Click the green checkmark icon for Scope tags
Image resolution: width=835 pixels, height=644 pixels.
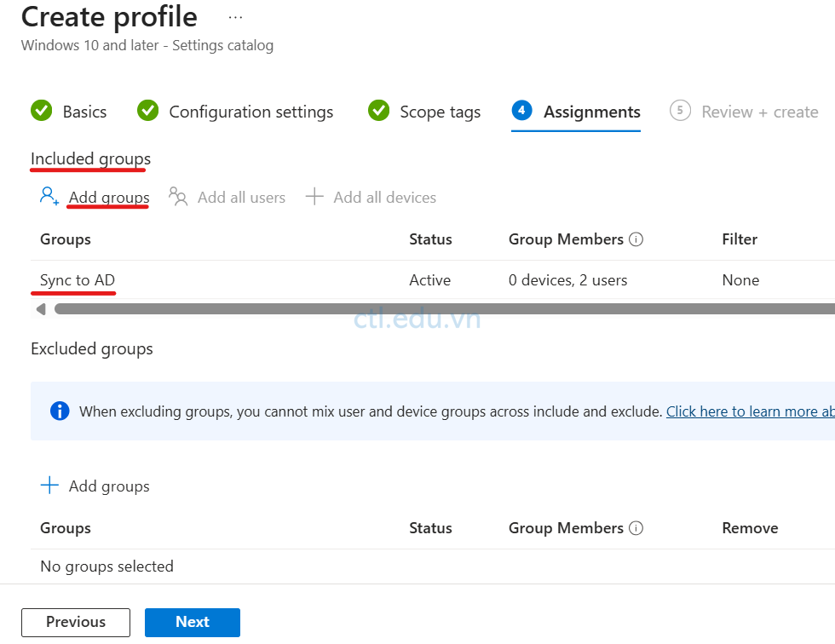click(x=378, y=111)
